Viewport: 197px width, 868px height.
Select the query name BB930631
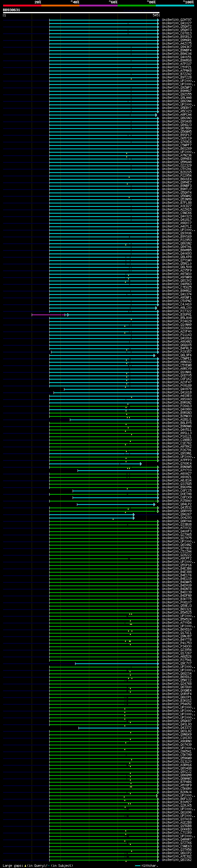click(11, 10)
